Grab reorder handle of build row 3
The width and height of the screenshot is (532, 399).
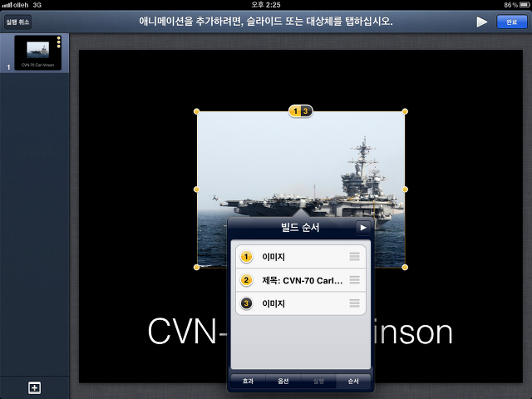[x=355, y=303]
